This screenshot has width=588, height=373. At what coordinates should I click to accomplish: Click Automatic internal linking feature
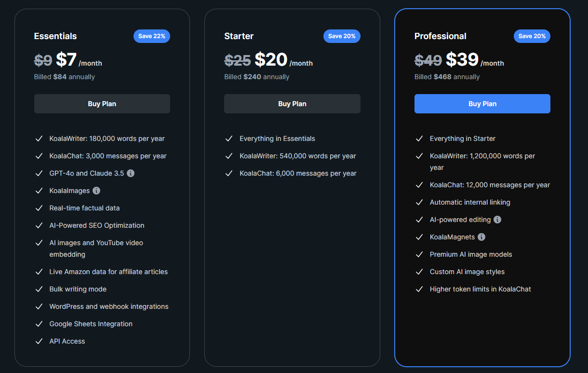click(470, 202)
